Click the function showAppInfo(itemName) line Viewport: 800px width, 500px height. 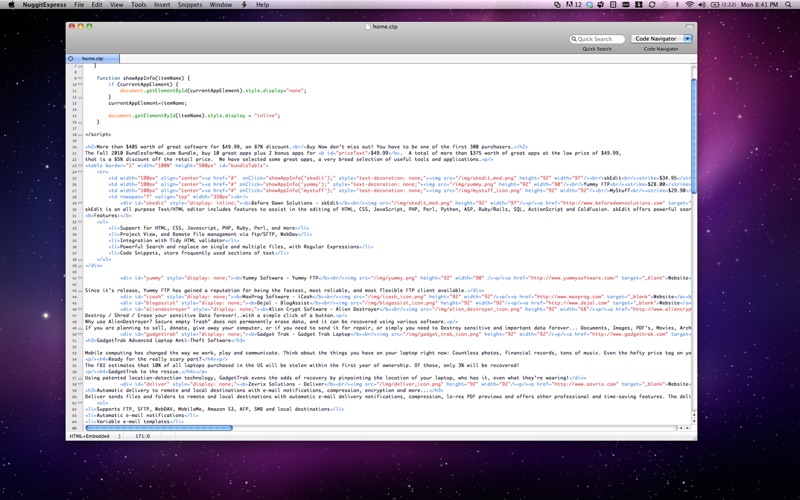[143, 78]
